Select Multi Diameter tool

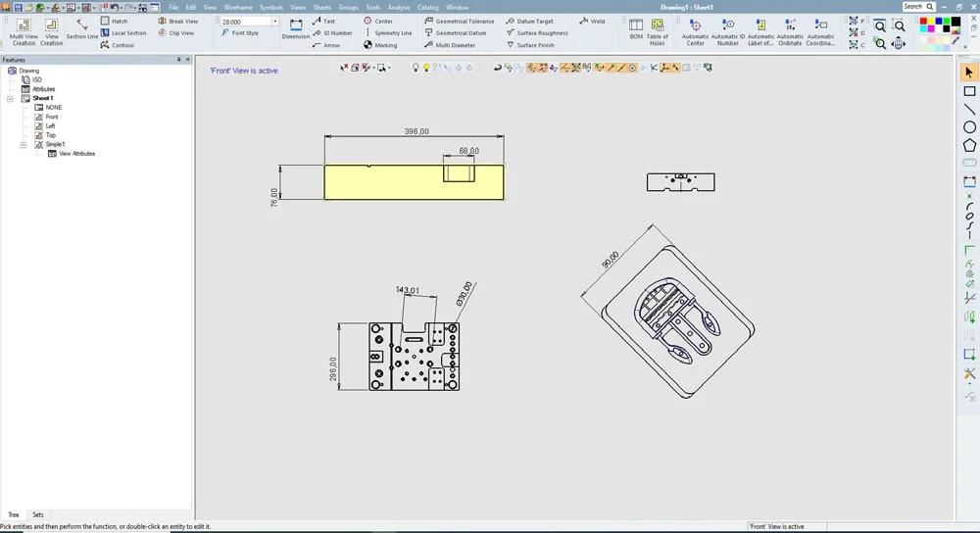pyautogui.click(x=450, y=45)
